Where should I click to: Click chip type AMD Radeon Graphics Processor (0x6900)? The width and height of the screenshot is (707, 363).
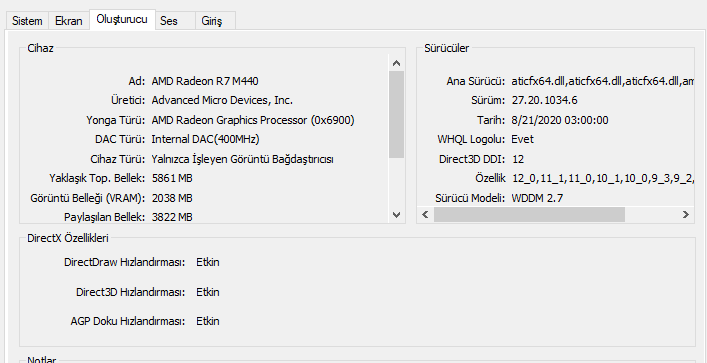point(253,120)
